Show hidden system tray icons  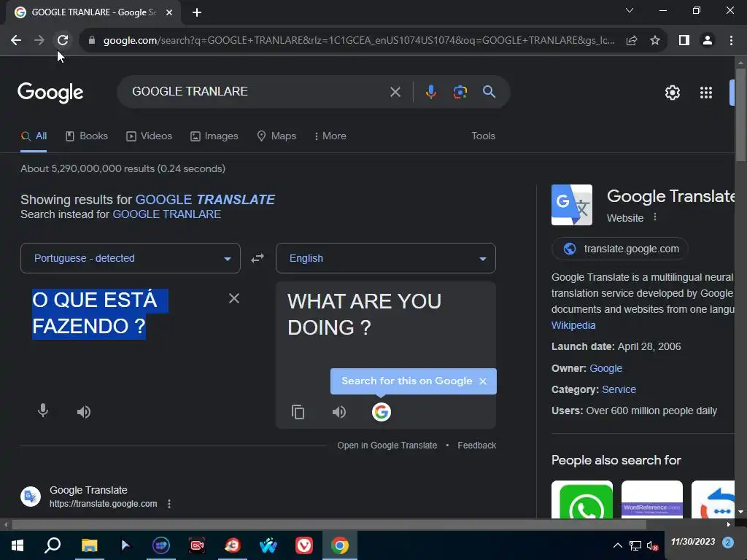(617, 545)
